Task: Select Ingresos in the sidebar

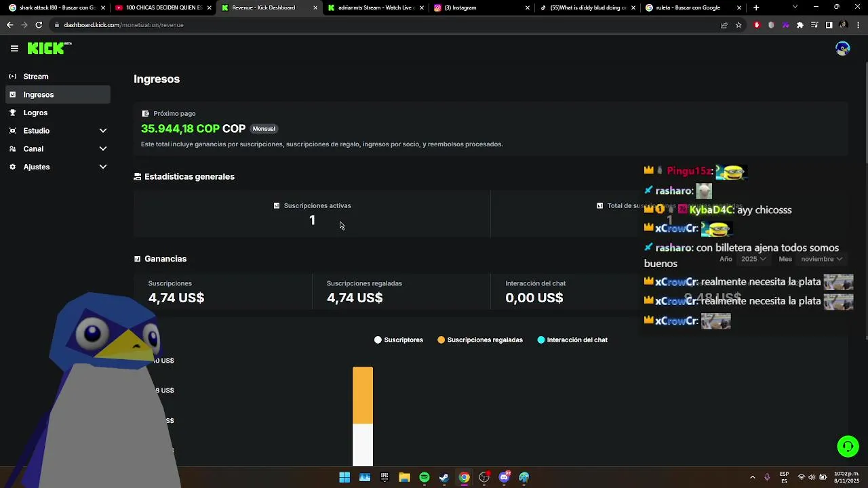Action: pos(58,95)
